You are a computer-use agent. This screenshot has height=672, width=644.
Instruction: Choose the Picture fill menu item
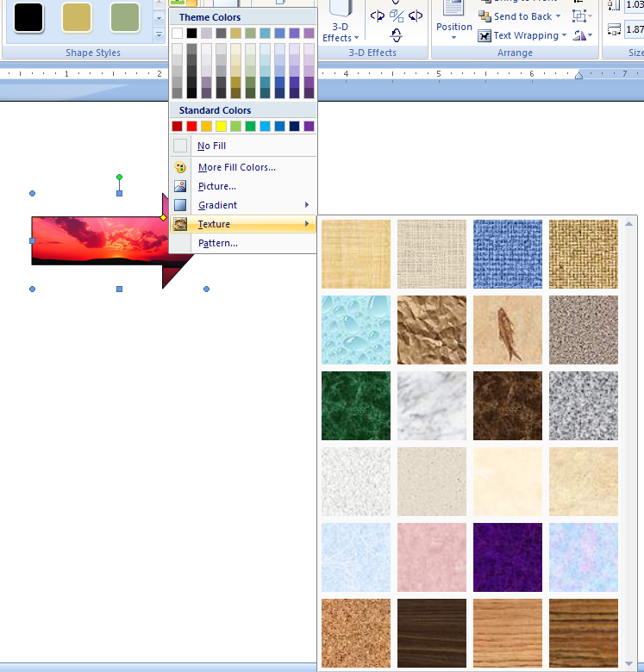(x=243, y=186)
